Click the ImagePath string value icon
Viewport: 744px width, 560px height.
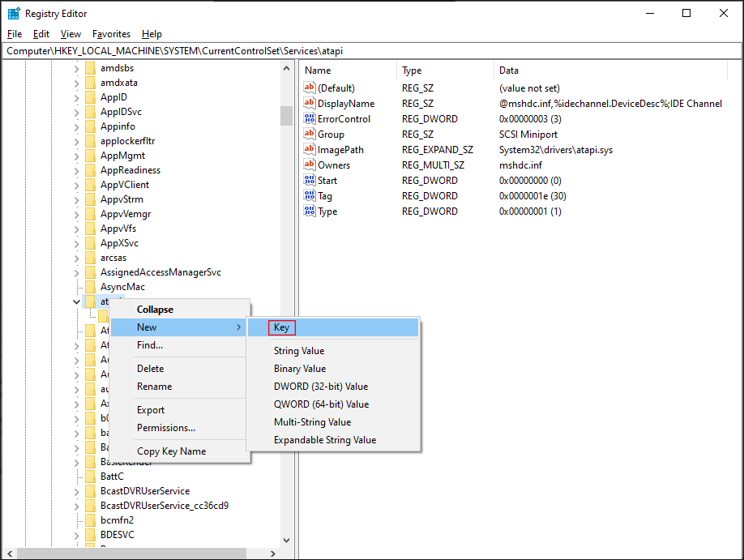[x=310, y=149]
